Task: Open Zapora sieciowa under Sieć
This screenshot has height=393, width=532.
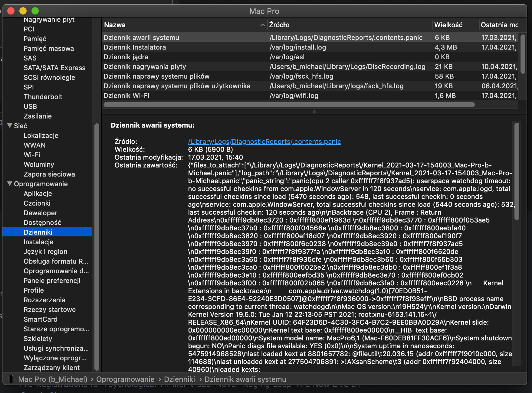Action: pos(49,174)
